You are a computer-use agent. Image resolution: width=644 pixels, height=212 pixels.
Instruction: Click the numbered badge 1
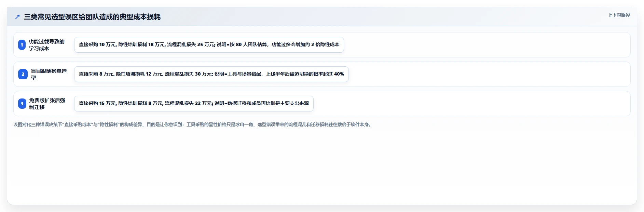[22, 45]
